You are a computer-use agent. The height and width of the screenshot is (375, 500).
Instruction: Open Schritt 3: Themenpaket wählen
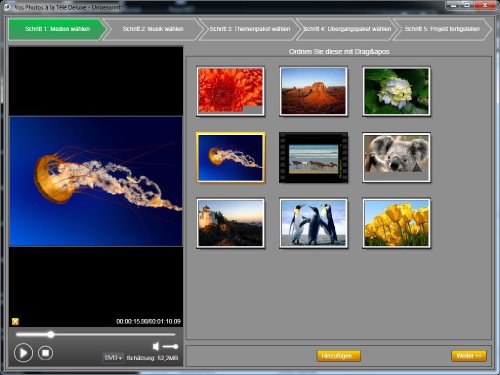point(250,29)
